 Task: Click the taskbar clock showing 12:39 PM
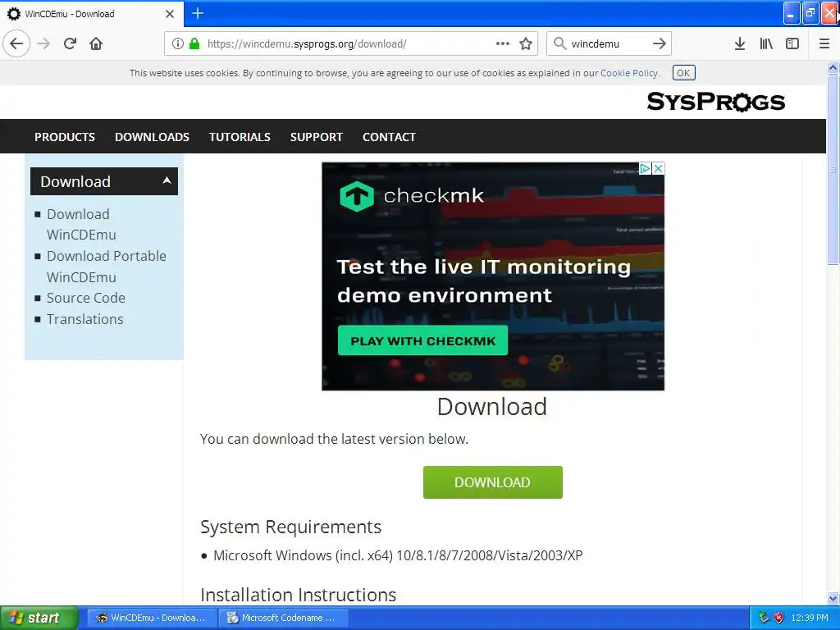810,618
